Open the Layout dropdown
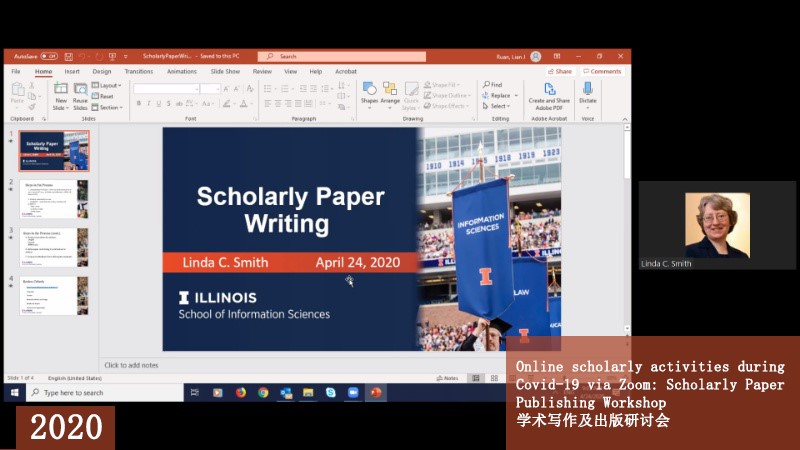This screenshot has height=450, width=800. coord(107,85)
